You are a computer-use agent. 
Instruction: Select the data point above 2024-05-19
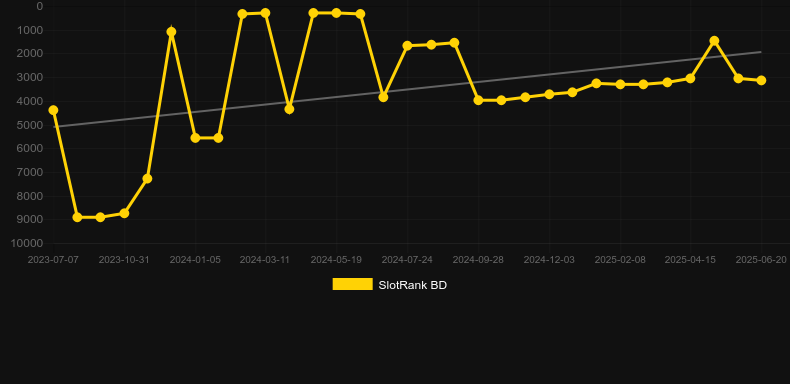(337, 13)
